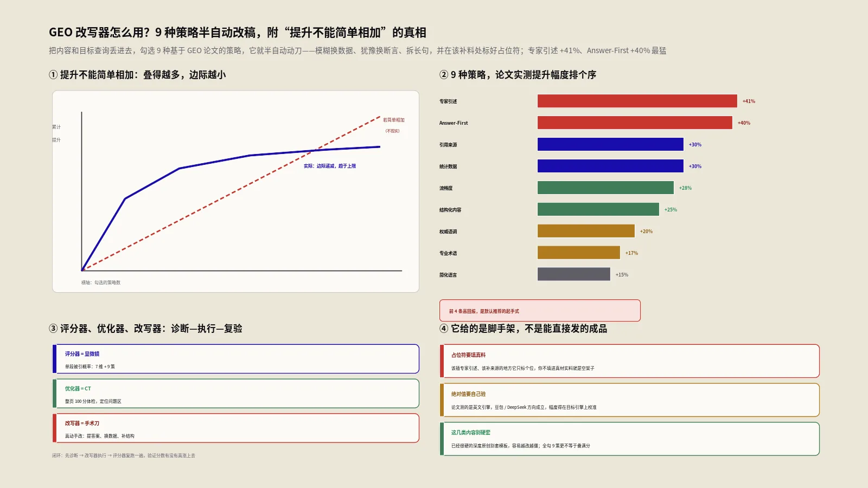Viewport: 868px width, 488px height.
Task: Click the "+28%" value label
Action: click(685, 188)
